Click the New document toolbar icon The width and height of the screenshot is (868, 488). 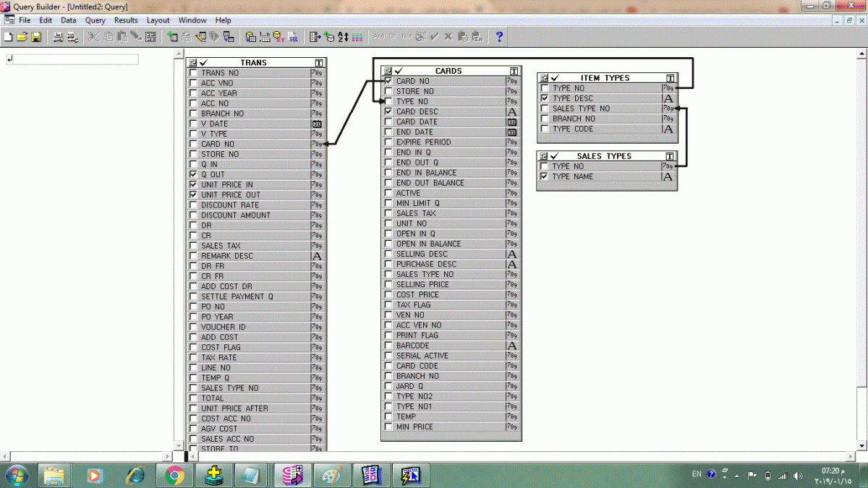point(8,37)
